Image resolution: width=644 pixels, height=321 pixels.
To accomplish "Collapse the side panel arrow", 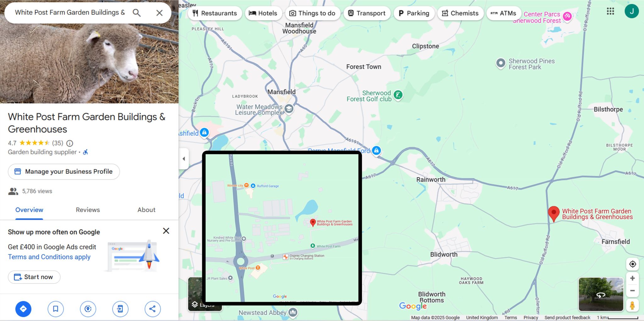I will point(184,159).
